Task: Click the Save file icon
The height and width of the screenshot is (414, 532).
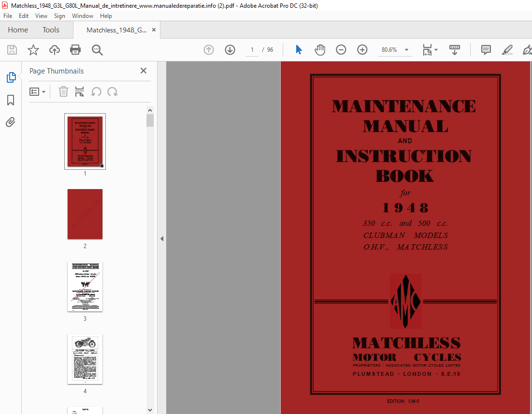Action: pyautogui.click(x=12, y=50)
